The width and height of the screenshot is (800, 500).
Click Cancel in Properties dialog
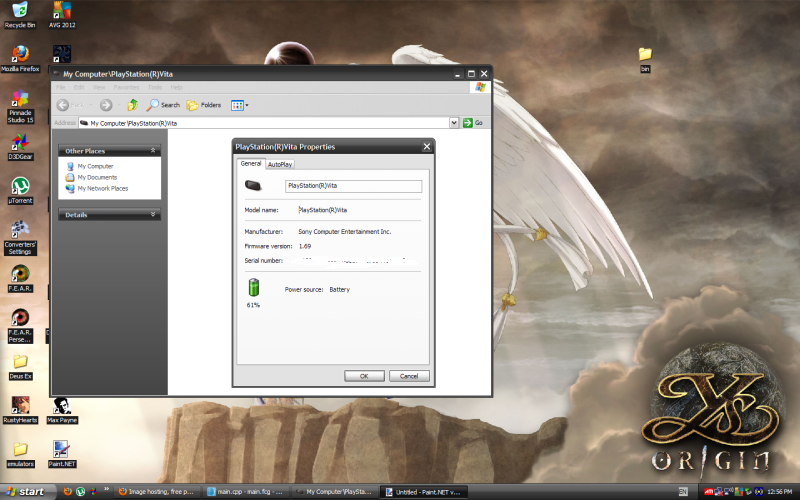[x=409, y=376]
